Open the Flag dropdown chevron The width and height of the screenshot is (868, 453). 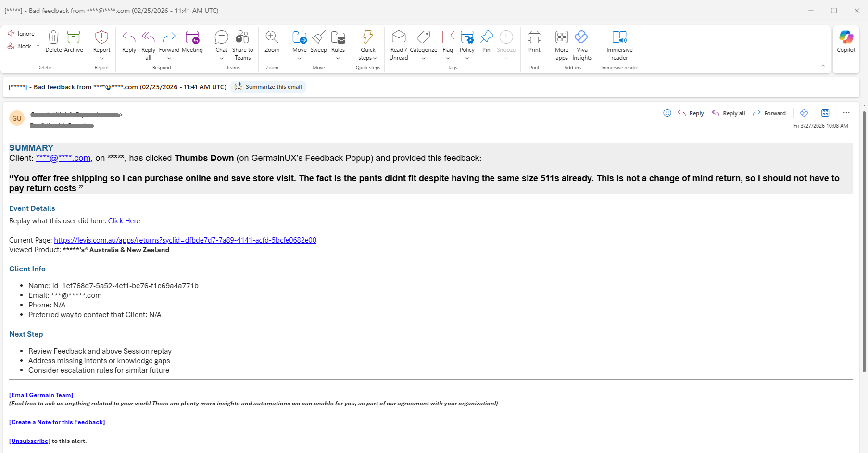tap(448, 59)
